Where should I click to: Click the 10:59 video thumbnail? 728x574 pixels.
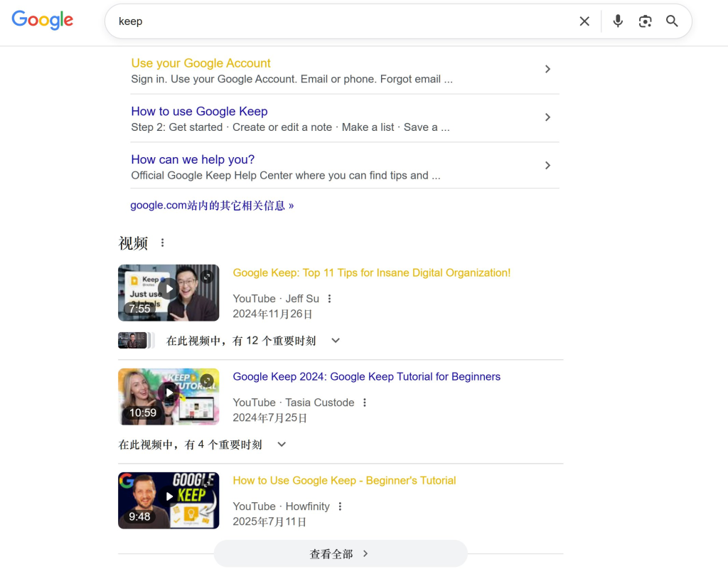tap(168, 396)
